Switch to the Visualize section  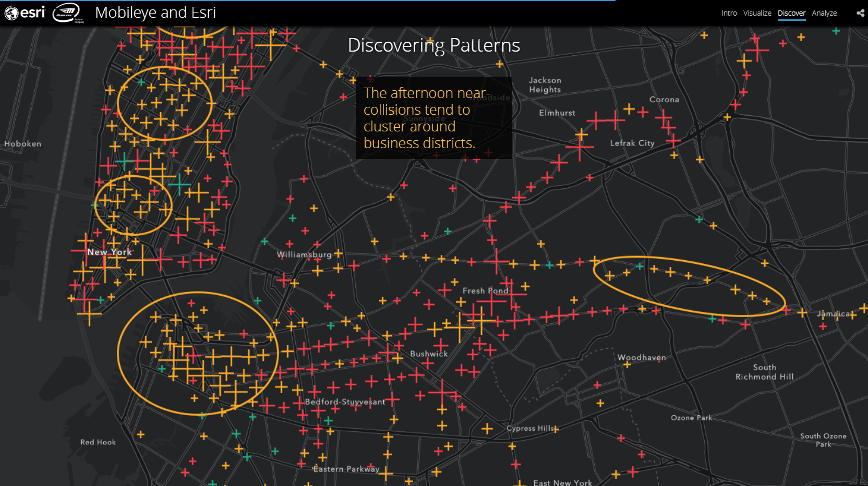click(757, 13)
